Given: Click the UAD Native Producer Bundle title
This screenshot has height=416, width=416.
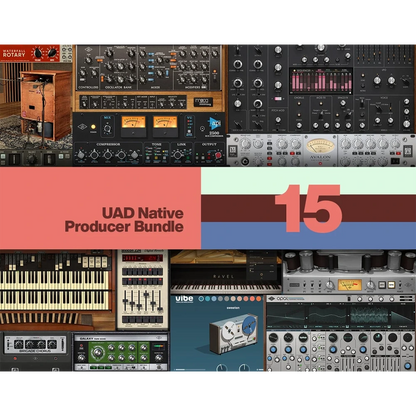Looking at the screenshot, I should [124, 220].
